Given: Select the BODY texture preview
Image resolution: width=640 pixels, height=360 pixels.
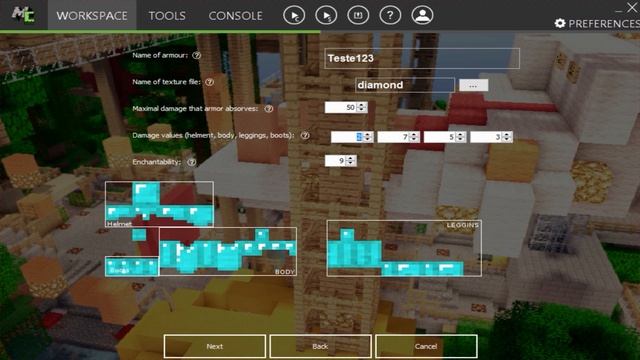Looking at the screenshot, I should tap(228, 251).
